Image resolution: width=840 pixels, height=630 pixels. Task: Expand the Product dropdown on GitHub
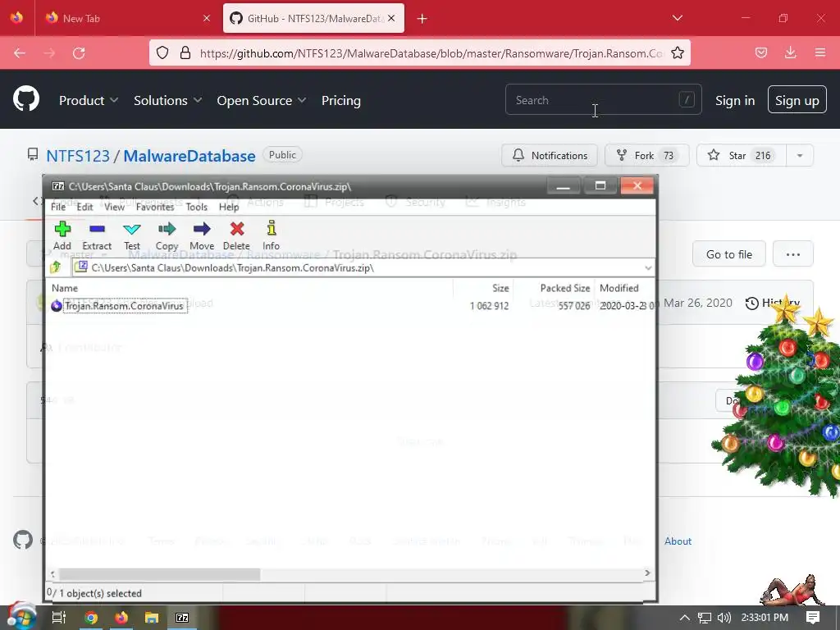[89, 100]
